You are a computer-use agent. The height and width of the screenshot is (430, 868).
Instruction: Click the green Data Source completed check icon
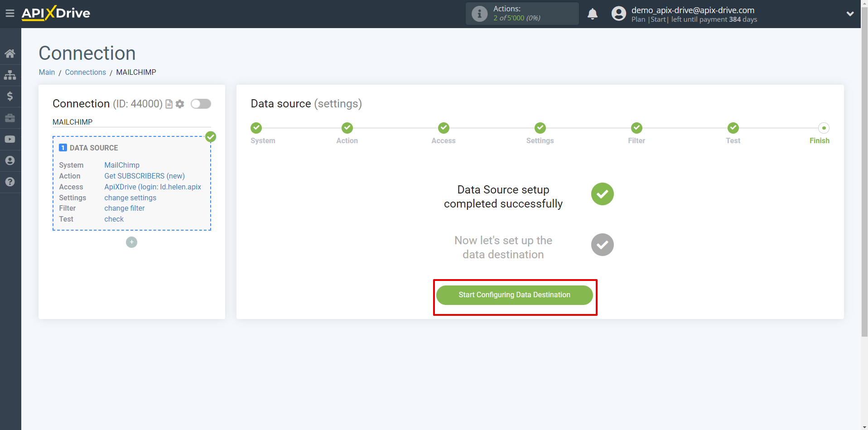tap(602, 194)
